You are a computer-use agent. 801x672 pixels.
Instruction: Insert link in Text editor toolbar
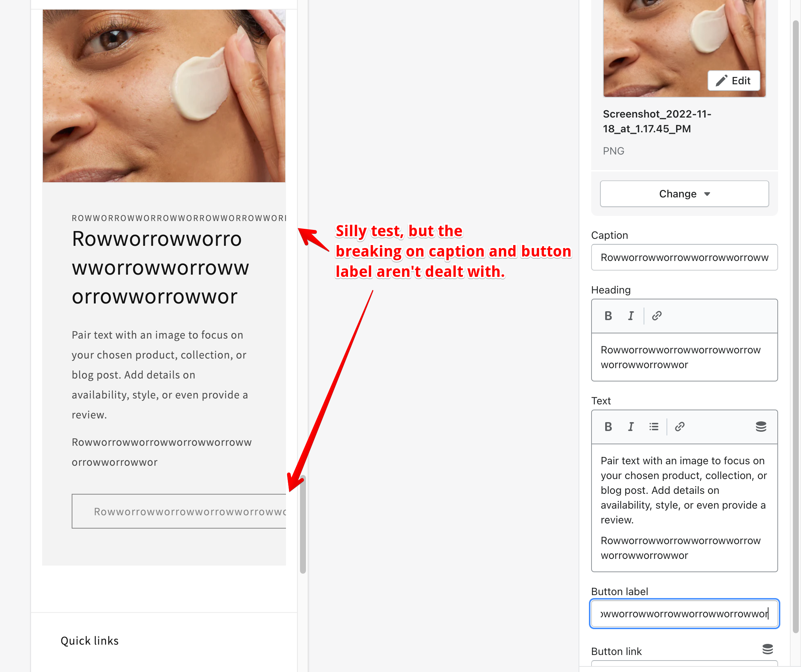(x=679, y=427)
